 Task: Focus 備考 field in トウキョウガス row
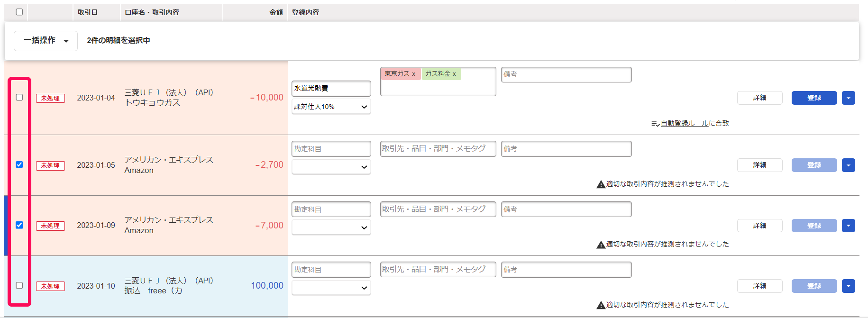click(566, 74)
